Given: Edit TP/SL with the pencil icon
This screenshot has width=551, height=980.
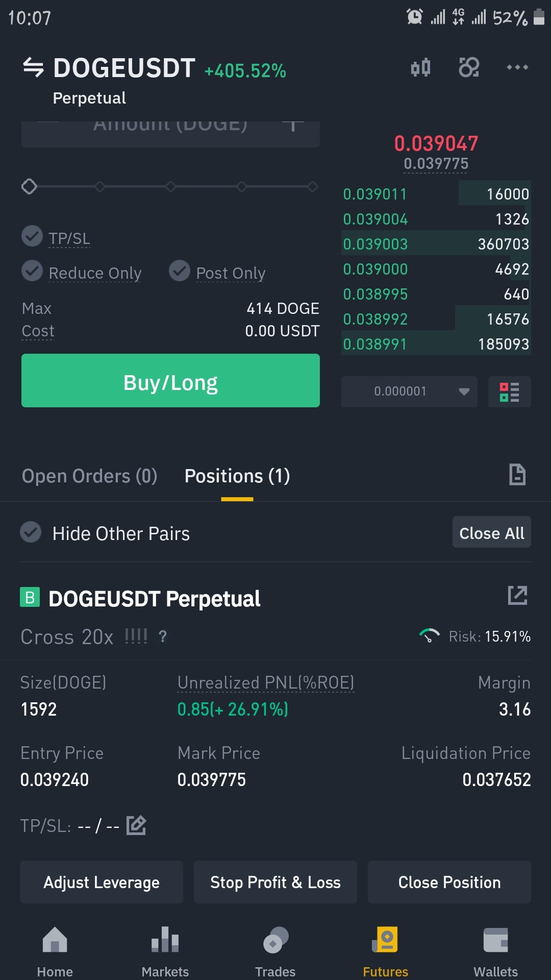Looking at the screenshot, I should 136,825.
